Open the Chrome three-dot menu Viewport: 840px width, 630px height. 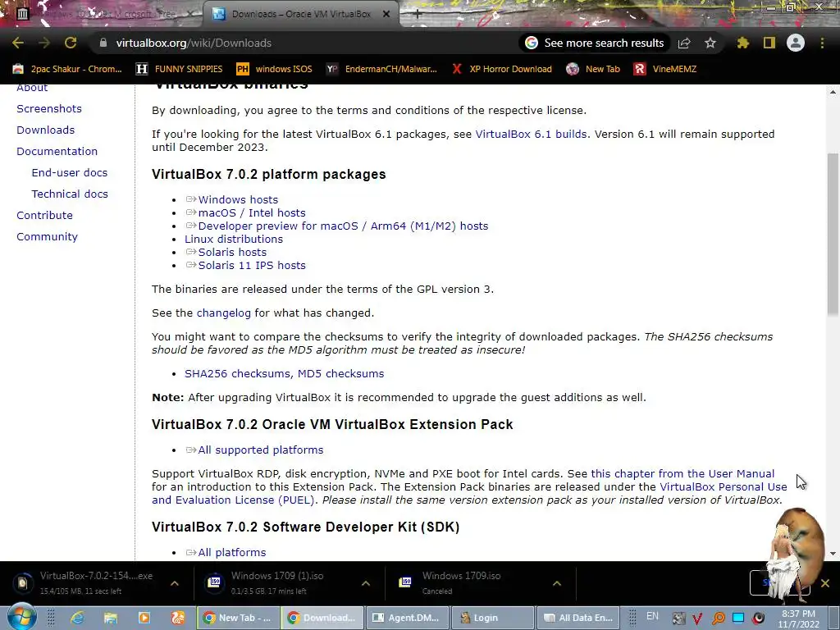822,43
